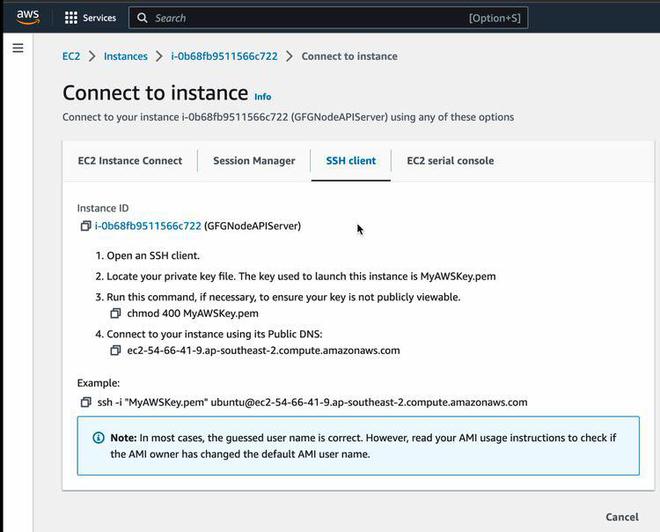Open the hamburger side navigation menu
Screen dimensions: 660x532
pyautogui.click(x=17, y=48)
